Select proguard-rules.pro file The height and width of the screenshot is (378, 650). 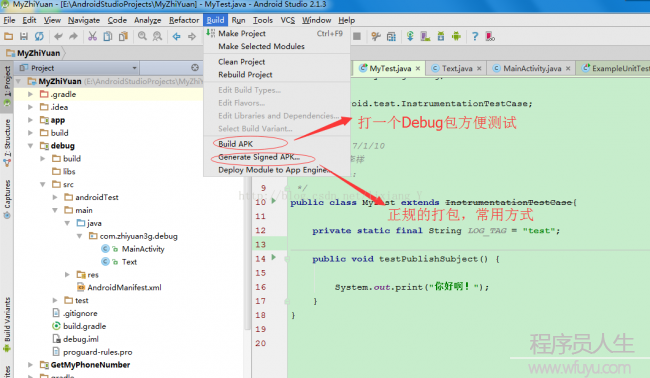click(x=97, y=352)
